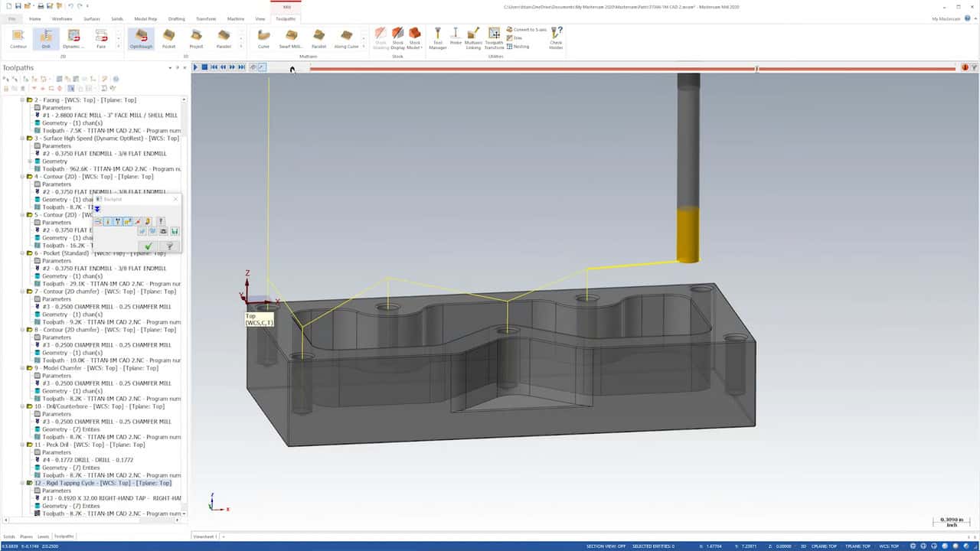The height and width of the screenshot is (551, 980).
Task: Toggle the 11 - Peck Drill operation folder icon
Action: [x=30, y=445]
